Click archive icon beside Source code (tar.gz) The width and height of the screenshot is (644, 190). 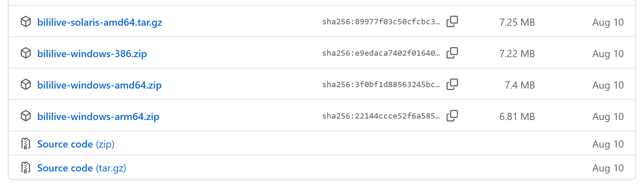click(26, 167)
